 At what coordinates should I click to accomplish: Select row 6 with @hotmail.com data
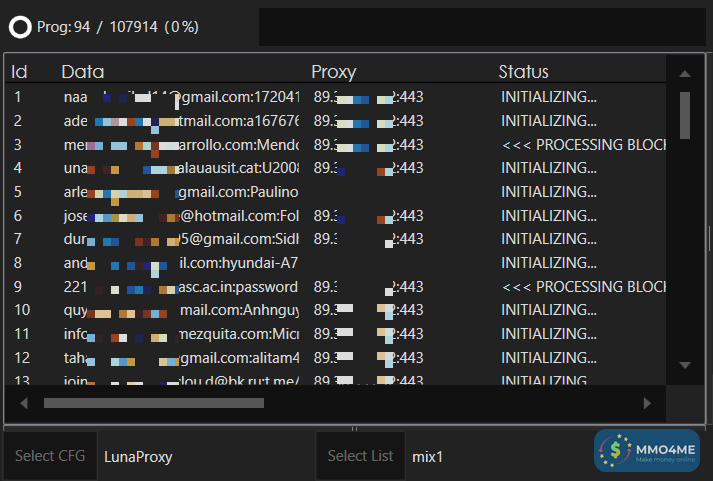[x=335, y=215]
